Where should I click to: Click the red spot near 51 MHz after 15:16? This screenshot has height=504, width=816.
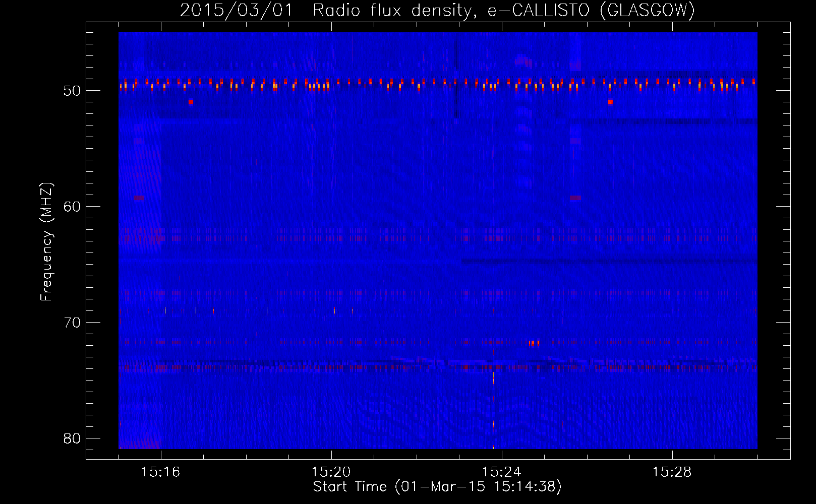(x=191, y=102)
